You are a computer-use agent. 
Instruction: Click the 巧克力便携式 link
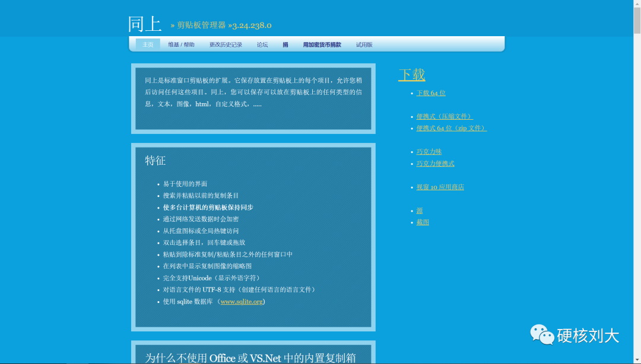coord(436,164)
